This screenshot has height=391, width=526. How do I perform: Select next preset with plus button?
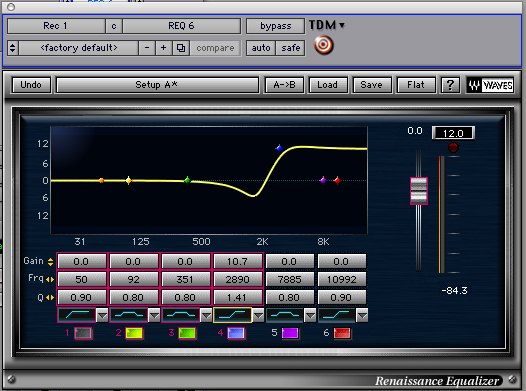click(x=164, y=48)
